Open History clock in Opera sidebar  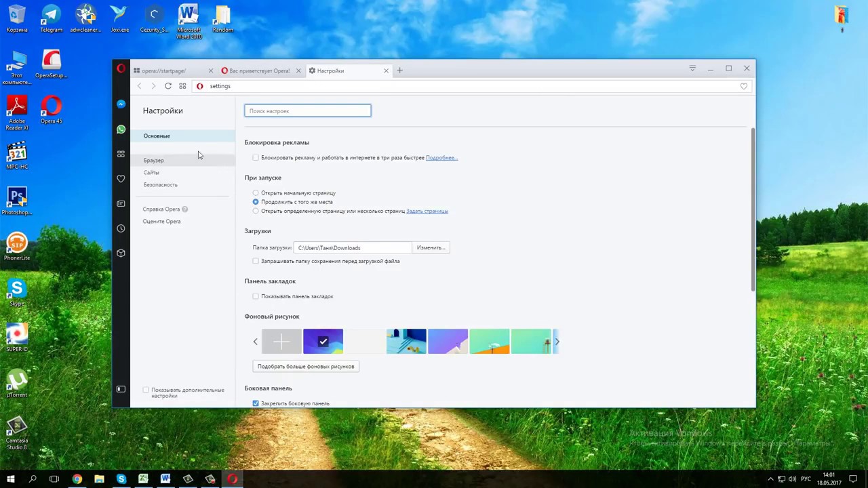121,228
